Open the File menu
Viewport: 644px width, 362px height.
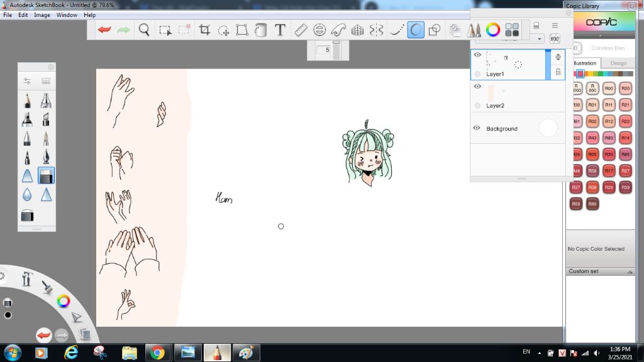point(8,15)
